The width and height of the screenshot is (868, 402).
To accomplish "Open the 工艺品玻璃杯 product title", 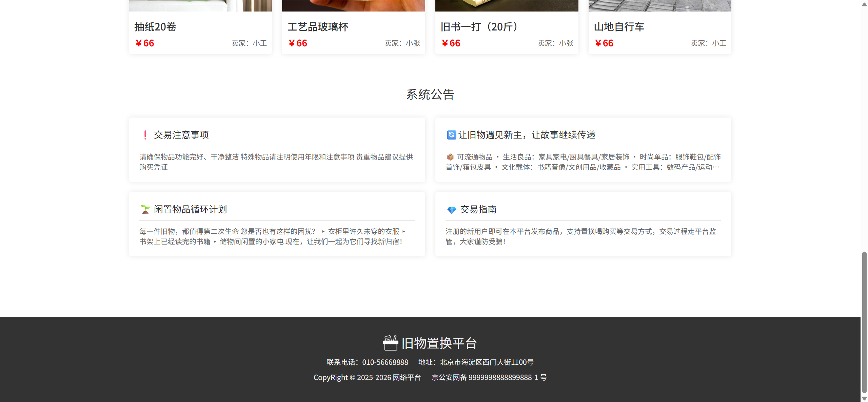I will point(318,27).
